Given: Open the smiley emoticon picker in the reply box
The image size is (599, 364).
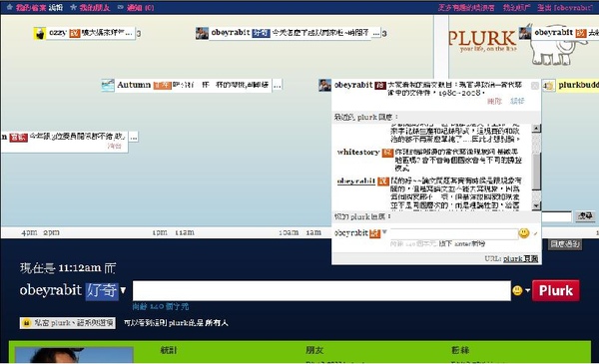Looking at the screenshot, I should point(524,233).
